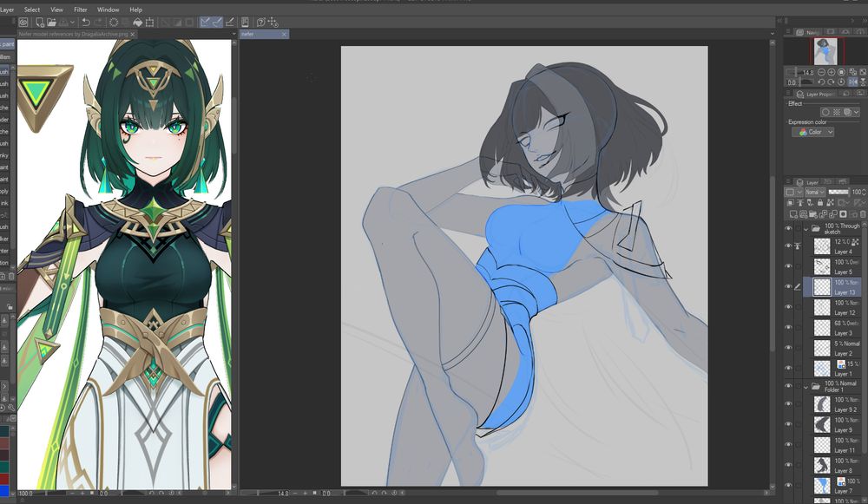Switch to the nefer canvas tab
The width and height of the screenshot is (868, 504).
tap(264, 35)
